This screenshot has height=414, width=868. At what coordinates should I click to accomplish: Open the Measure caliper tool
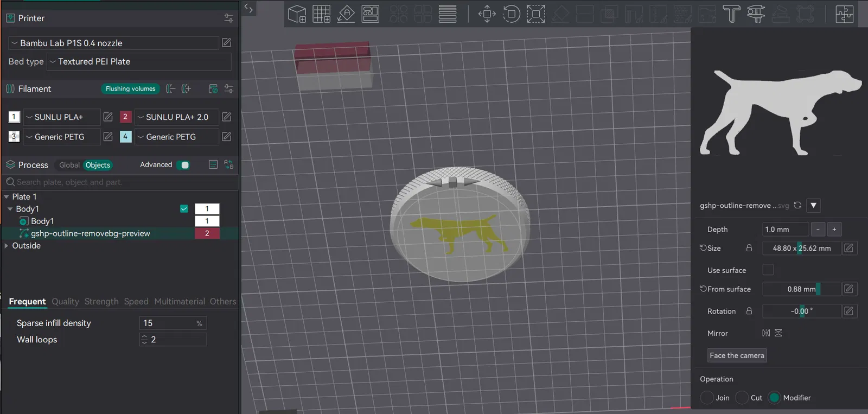click(x=756, y=14)
